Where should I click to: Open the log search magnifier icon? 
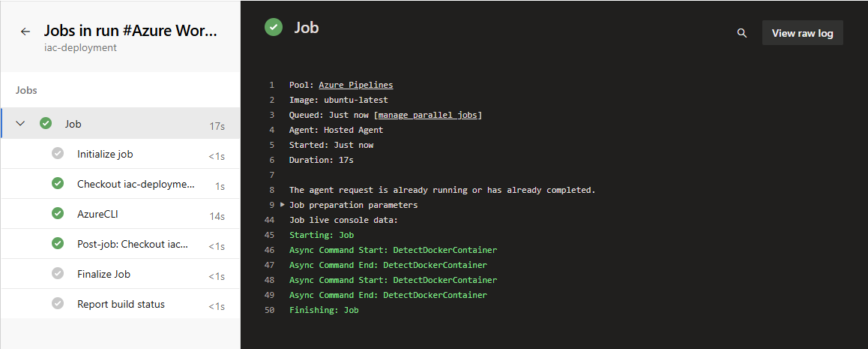pos(742,33)
